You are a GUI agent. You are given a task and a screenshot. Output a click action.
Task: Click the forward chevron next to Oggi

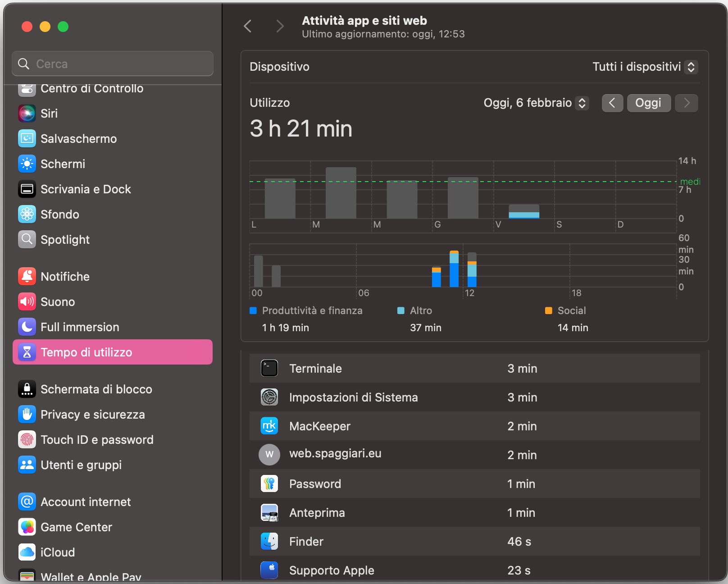(x=686, y=103)
